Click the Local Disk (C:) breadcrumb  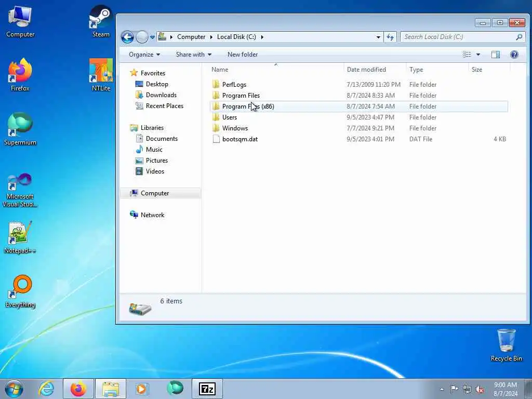coord(236,37)
